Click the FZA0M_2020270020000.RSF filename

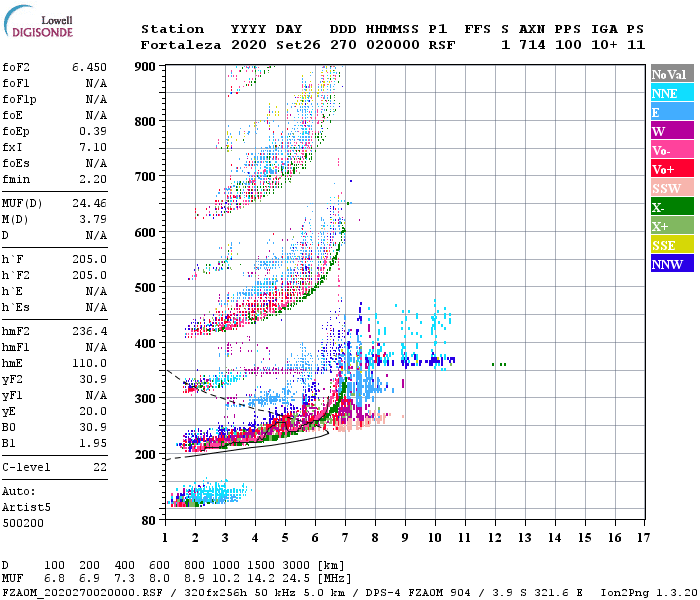(82, 593)
